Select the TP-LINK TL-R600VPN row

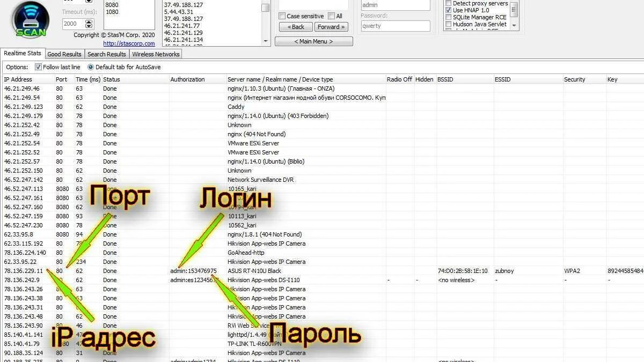pos(322,344)
